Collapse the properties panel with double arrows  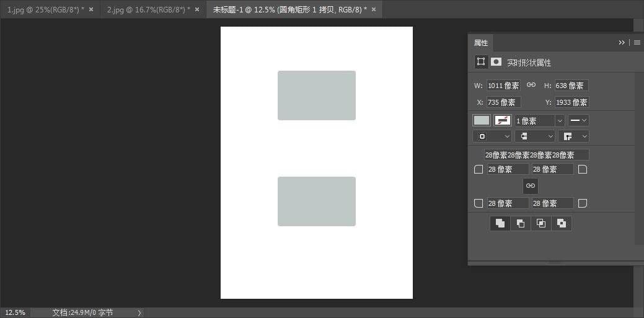tap(622, 42)
